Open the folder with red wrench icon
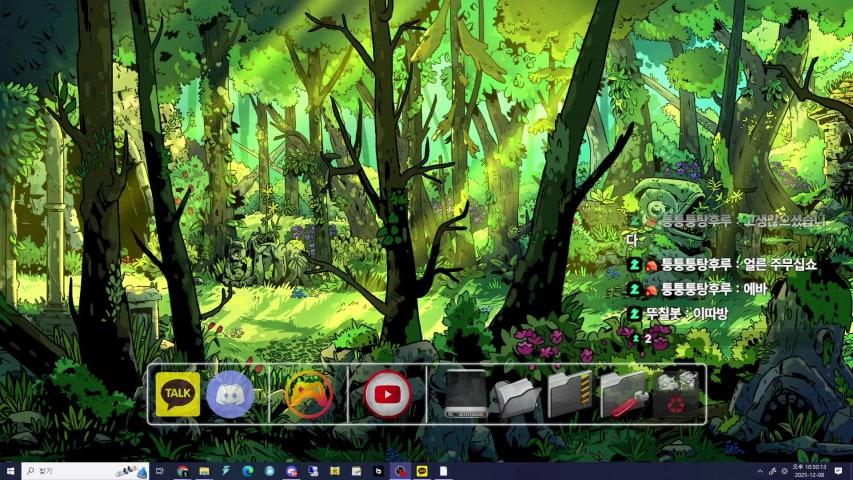 622,396
